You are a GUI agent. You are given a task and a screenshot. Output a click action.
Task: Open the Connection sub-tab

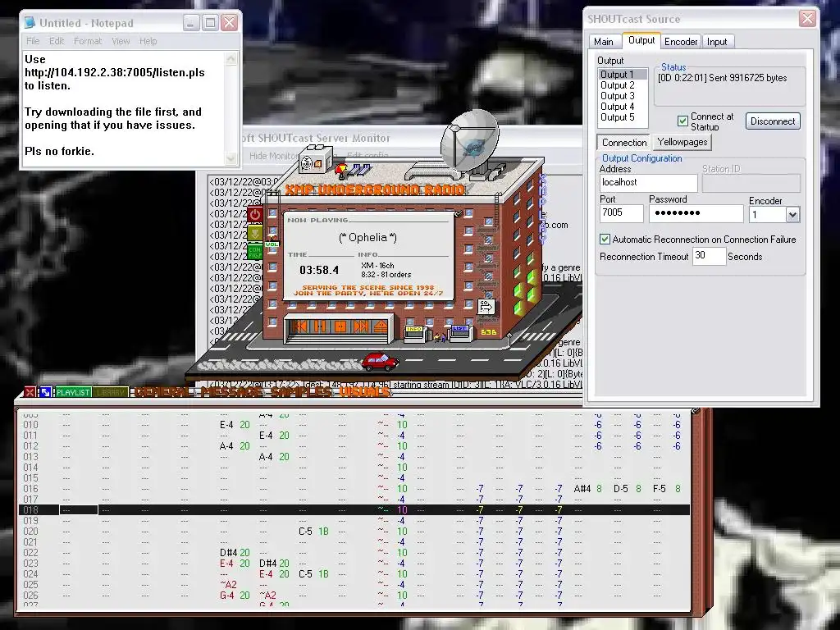(x=624, y=143)
